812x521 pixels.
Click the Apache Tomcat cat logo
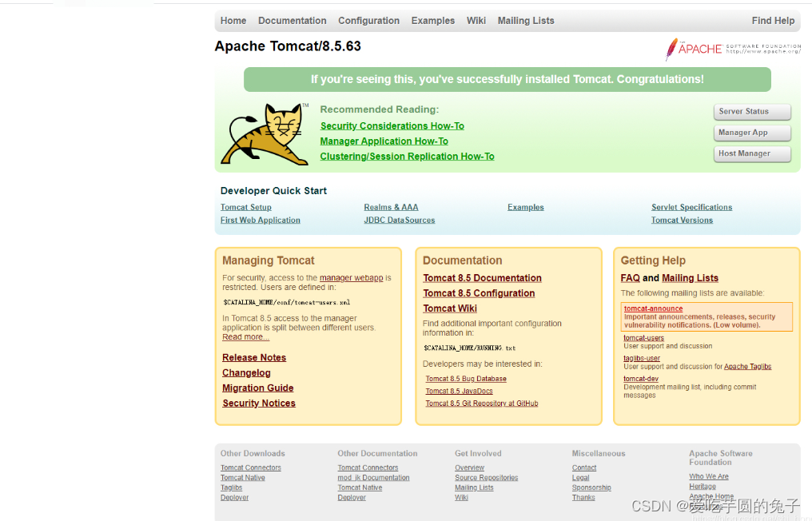click(265, 133)
